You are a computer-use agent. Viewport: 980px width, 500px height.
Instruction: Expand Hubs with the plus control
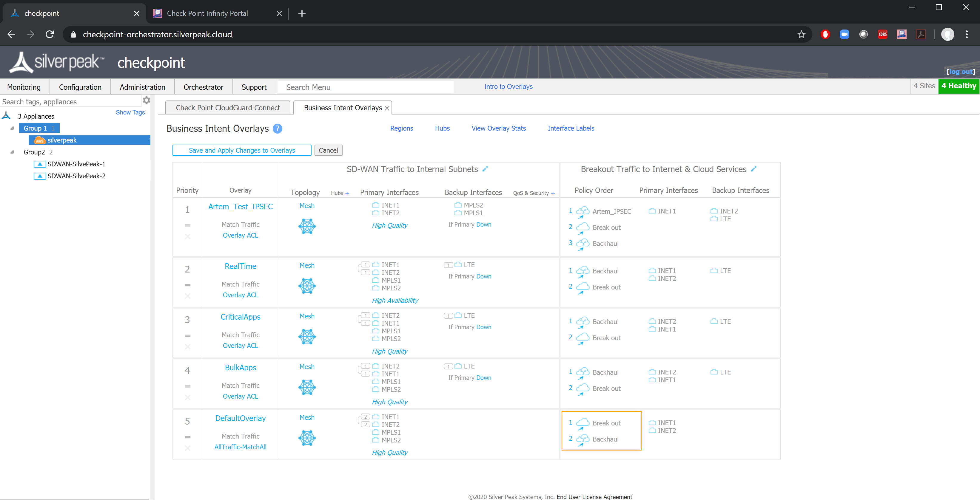pyautogui.click(x=348, y=193)
